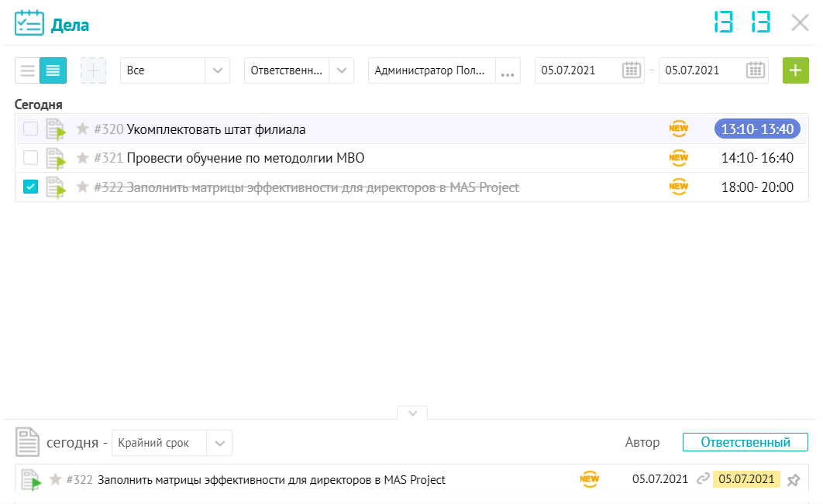Image resolution: width=823 pixels, height=504 pixels.
Task: Click the ellipsis next to Администратор field
Action: (508, 72)
